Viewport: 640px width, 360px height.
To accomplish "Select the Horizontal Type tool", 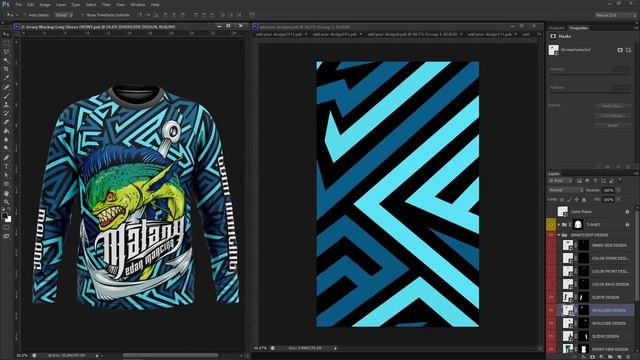I will coord(6,166).
